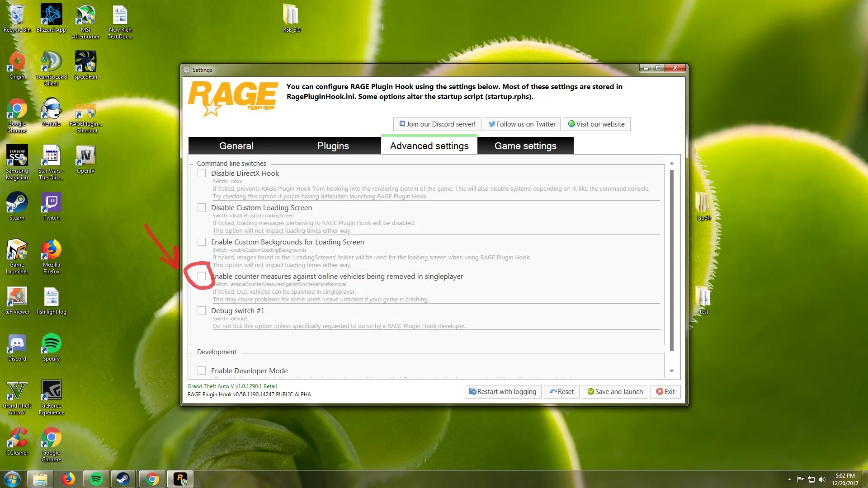
Task: Select Plugins tab in RAGE settings
Action: (x=333, y=145)
